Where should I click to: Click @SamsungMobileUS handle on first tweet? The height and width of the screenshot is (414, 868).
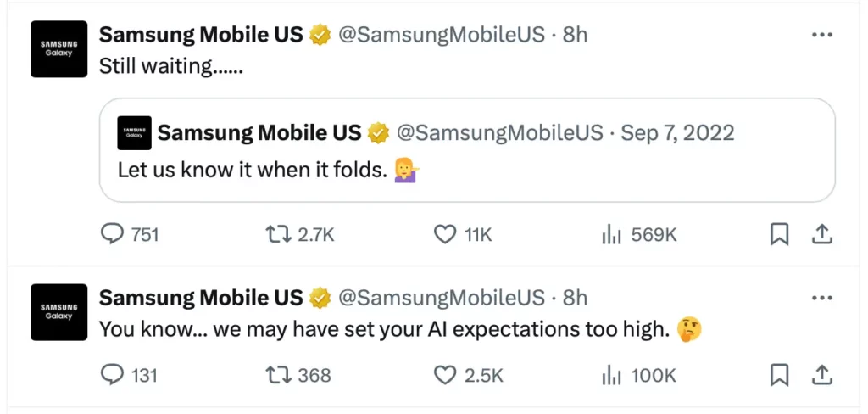click(x=441, y=35)
